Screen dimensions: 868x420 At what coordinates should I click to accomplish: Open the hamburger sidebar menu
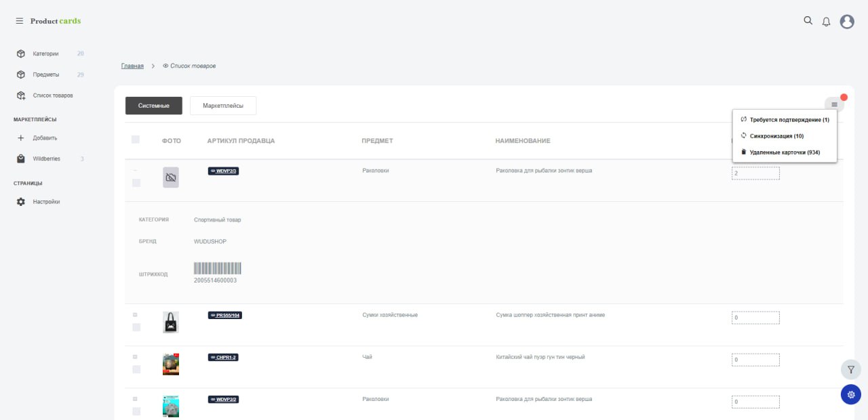pyautogui.click(x=20, y=21)
